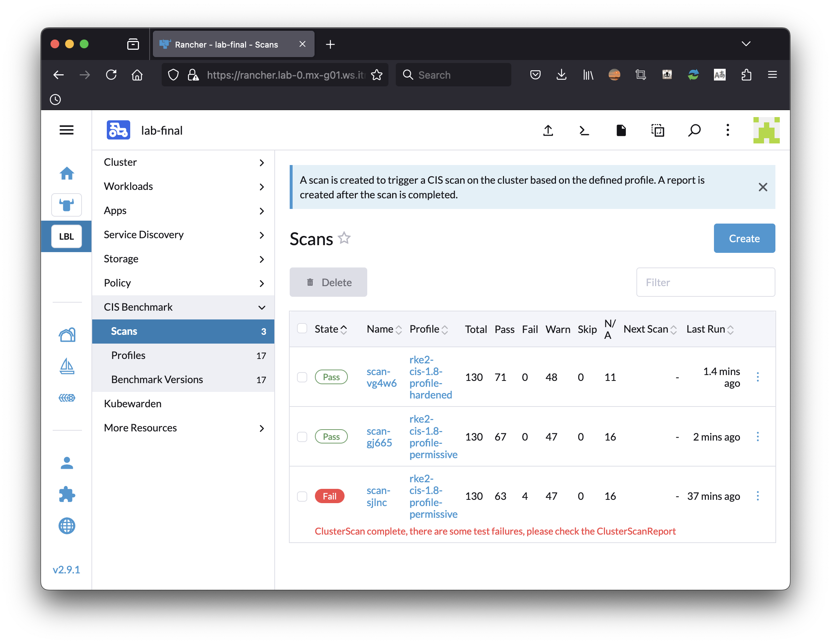
Task: Bookmark this page with star icon
Action: 377,75
